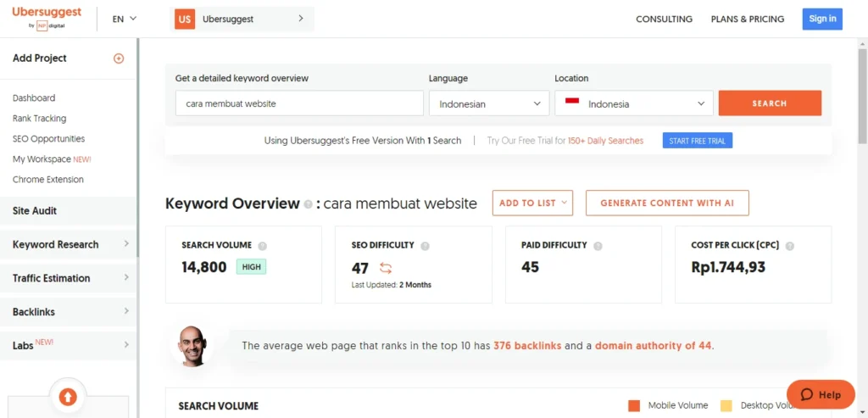The width and height of the screenshot is (868, 418).
Task: Expand Keyword Research menu
Action: point(69,244)
